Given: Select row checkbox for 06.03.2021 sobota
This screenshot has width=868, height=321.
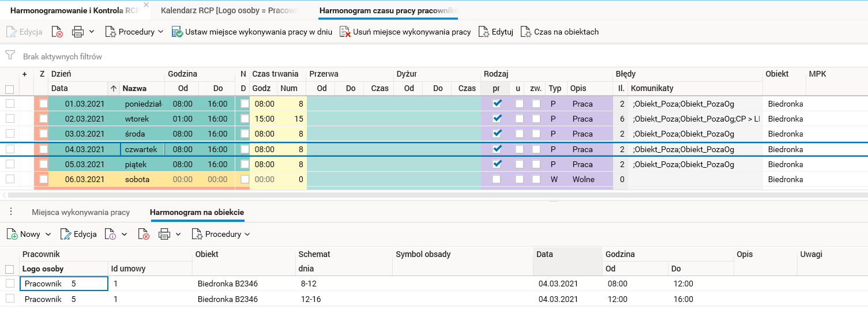Looking at the screenshot, I should point(10,179).
